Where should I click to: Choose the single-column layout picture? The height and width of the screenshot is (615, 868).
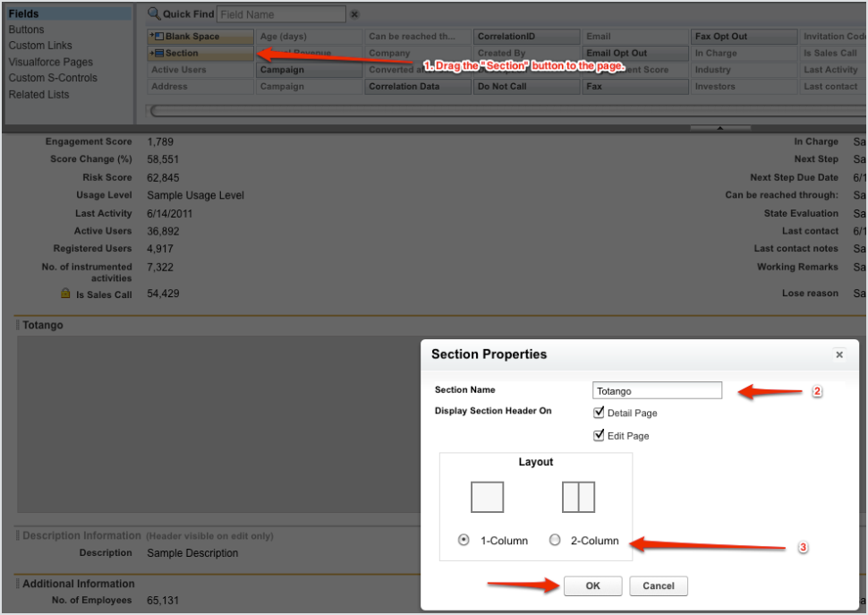click(487, 497)
